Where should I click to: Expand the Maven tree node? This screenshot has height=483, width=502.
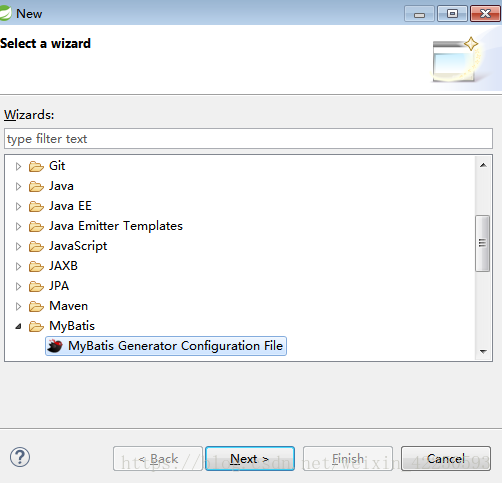coord(18,306)
